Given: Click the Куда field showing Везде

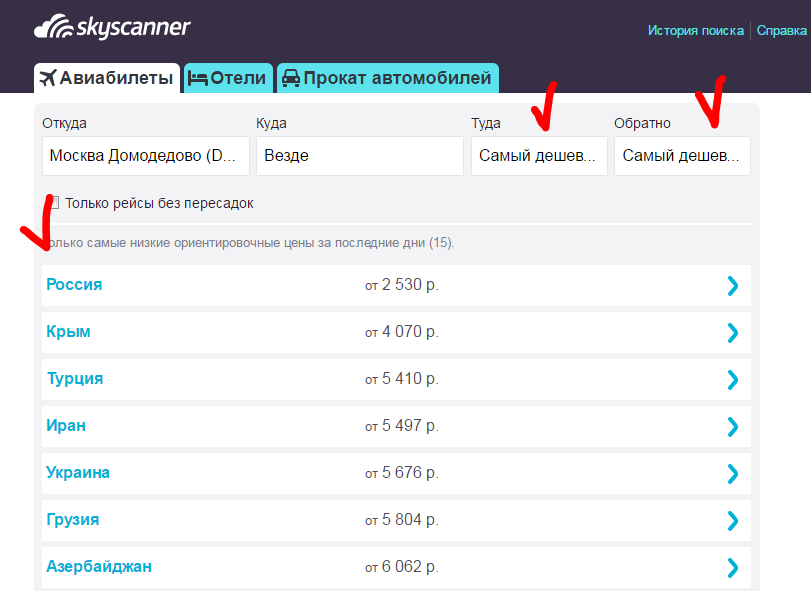Looking at the screenshot, I should [x=360, y=156].
